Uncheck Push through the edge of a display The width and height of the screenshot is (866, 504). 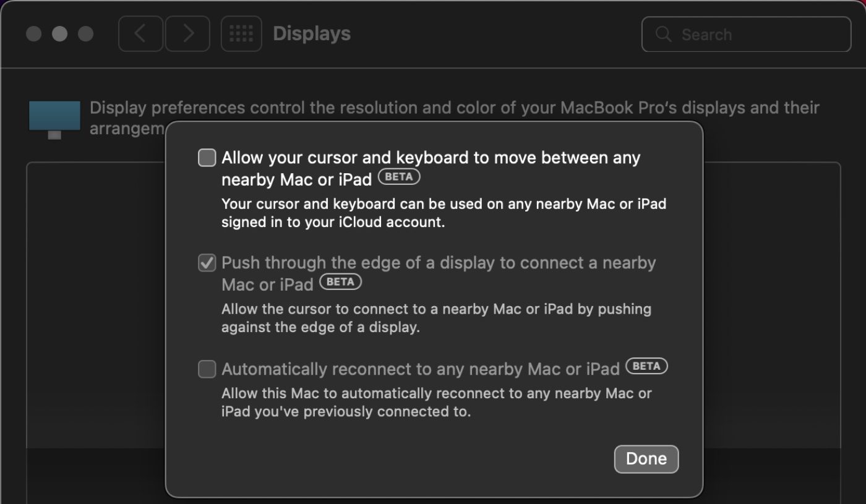point(207,263)
